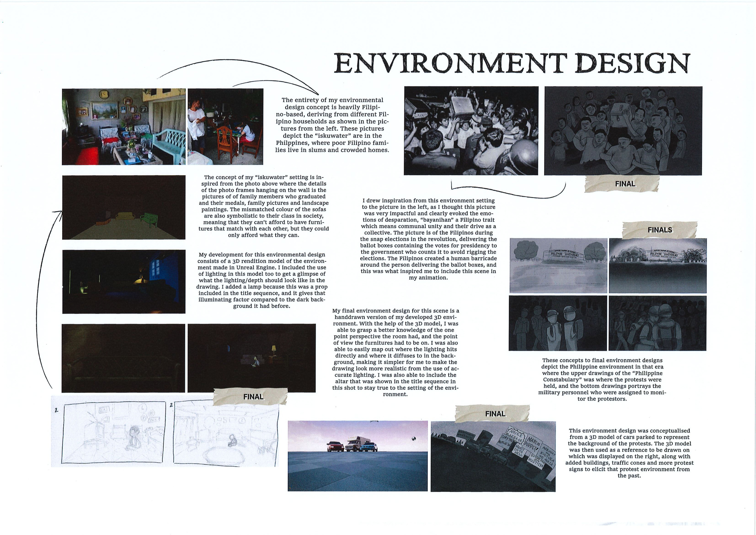The image size is (756, 535).
Task: Open the right helmeted soldiers drawing
Action: point(658,323)
